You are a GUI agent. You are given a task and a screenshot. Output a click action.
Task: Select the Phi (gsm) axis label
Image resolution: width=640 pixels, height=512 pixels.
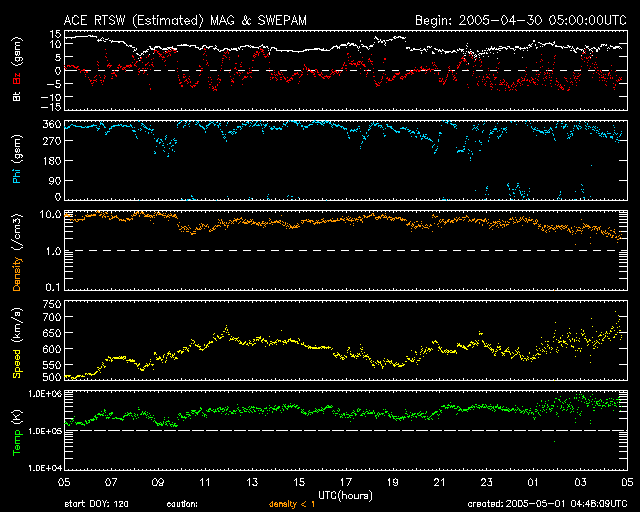17,160
